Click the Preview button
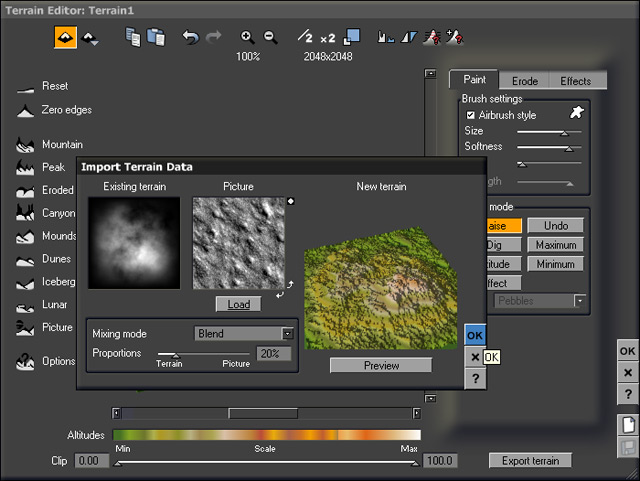Screen dimensions: 640x481 (381, 366)
